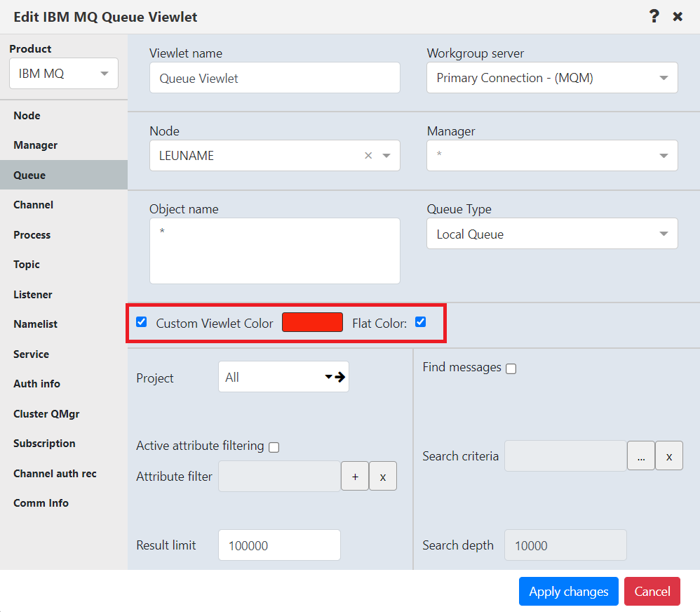Click the Apply changes button

[x=568, y=592]
